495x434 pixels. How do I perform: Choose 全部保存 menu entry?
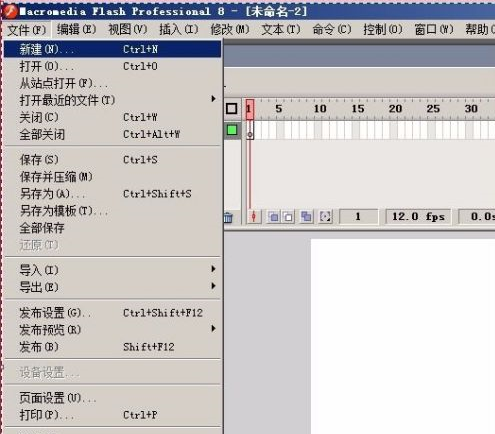pyautogui.click(x=113, y=228)
